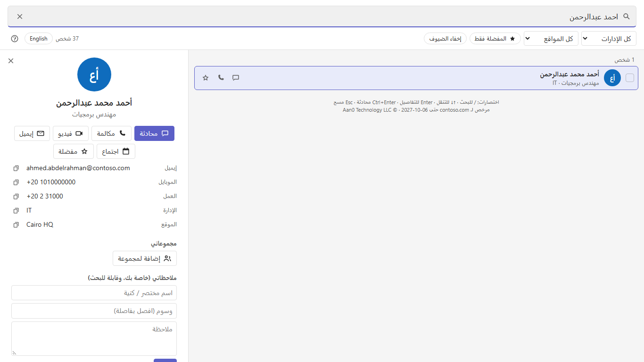The width and height of the screenshot is (644, 362).
Task: Start call with مكالمة button
Action: tap(111, 133)
